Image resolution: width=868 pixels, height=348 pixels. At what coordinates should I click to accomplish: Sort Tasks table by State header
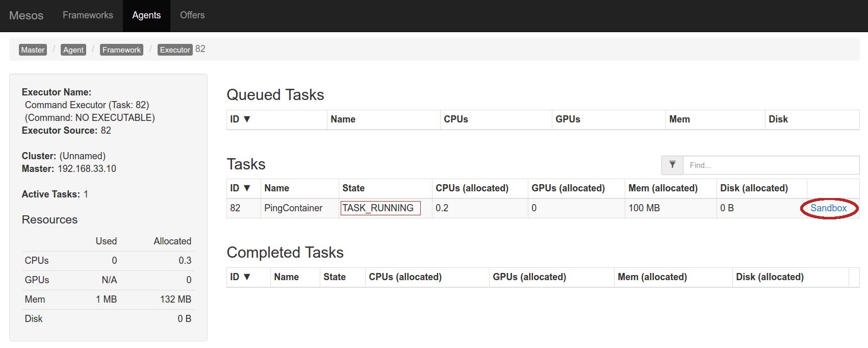pos(353,188)
